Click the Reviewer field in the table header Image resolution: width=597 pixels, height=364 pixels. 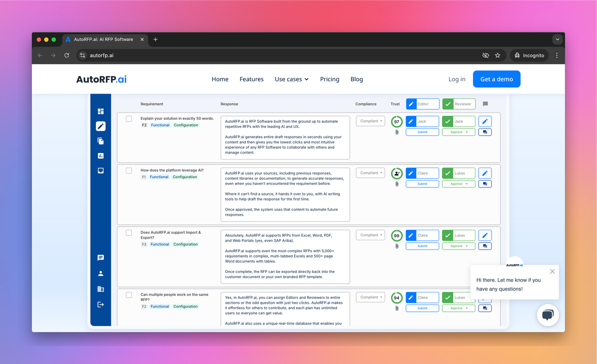(x=459, y=104)
